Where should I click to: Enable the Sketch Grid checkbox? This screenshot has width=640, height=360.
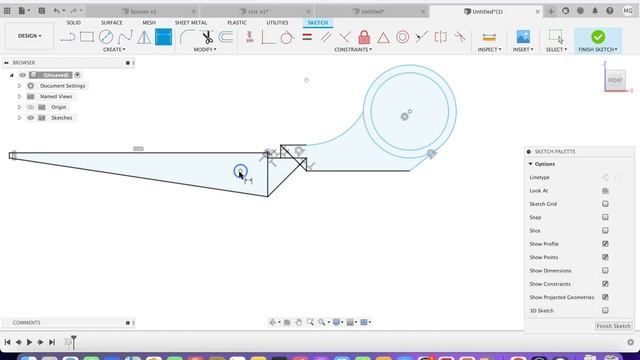click(605, 204)
